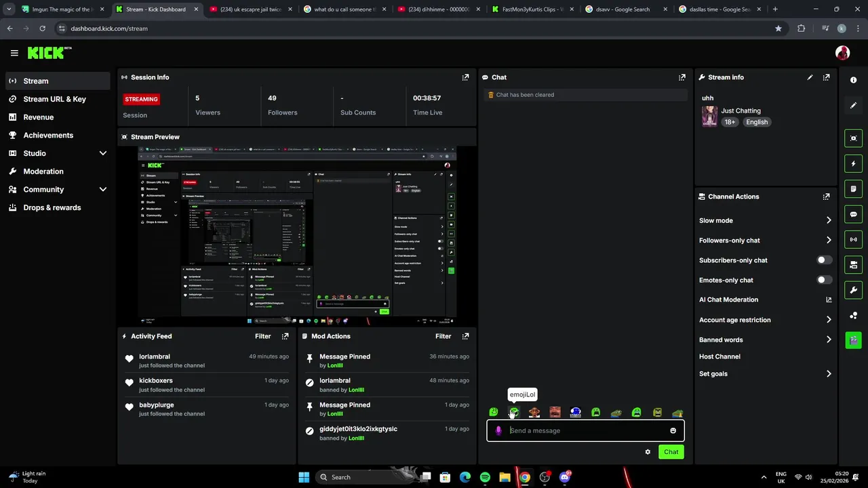Screen dimensions: 868x488
Task: Open the profile avatar in top-right corner
Action: (x=842, y=53)
